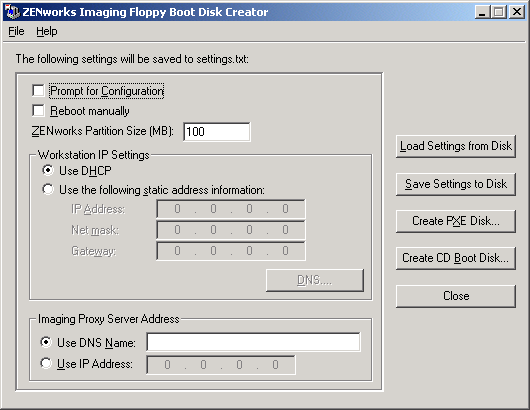Screen dimensions: 530x410
Task: Close window using title bar X
Action: [517, 12]
